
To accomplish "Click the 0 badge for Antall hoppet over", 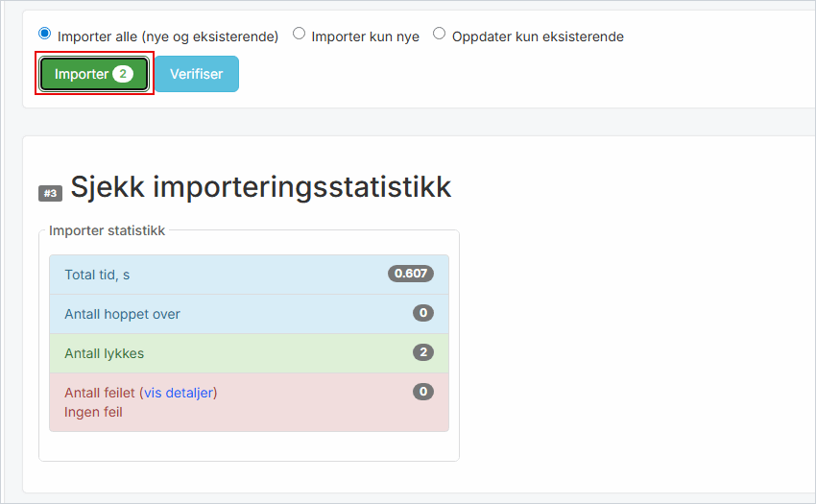I will click(422, 313).
